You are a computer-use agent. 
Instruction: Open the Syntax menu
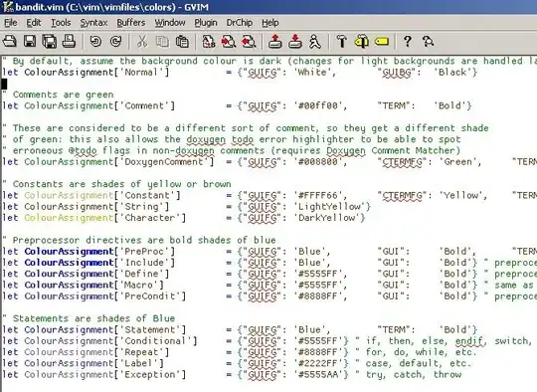[93, 23]
